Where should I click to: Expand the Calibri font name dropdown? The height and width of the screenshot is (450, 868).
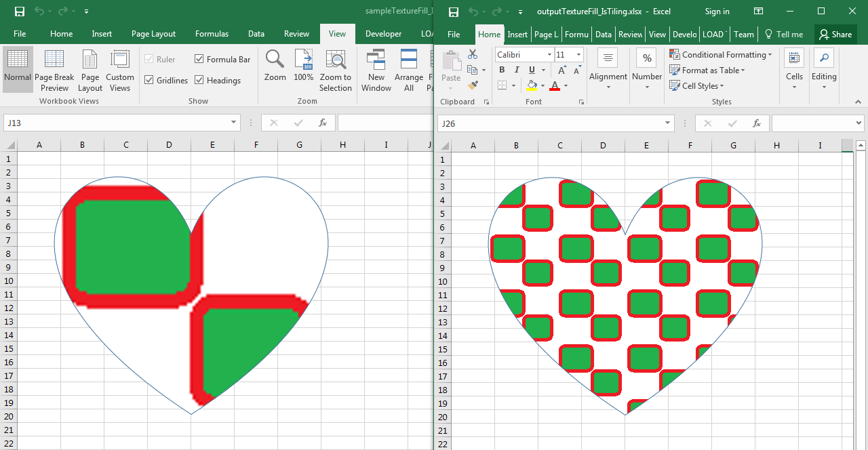(x=549, y=54)
